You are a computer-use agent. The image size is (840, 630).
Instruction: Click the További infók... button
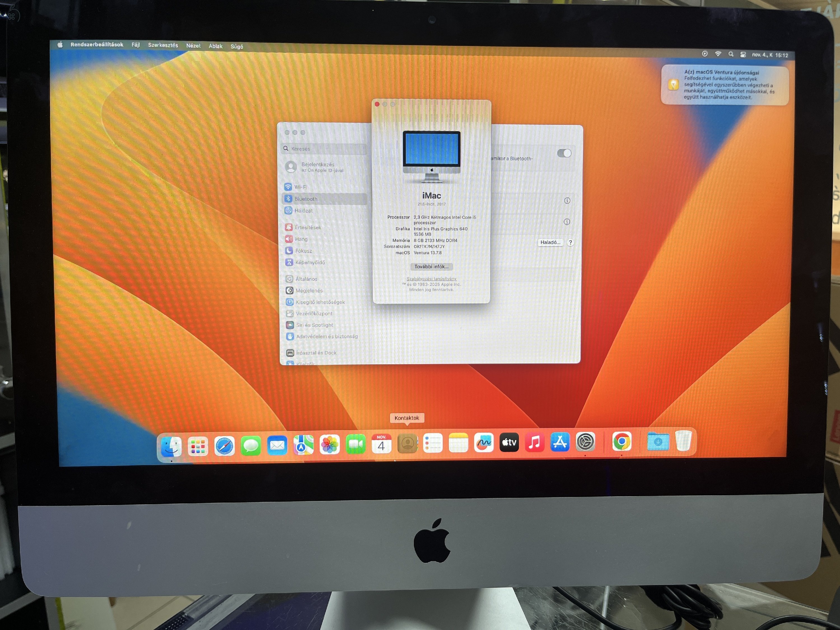[x=431, y=267]
